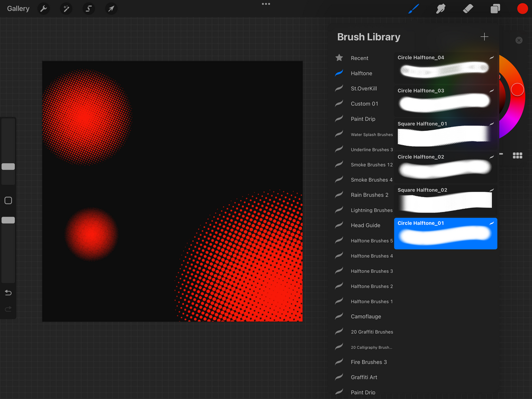Adjust the brush size slider handle
The image size is (532, 399).
(x=8, y=166)
